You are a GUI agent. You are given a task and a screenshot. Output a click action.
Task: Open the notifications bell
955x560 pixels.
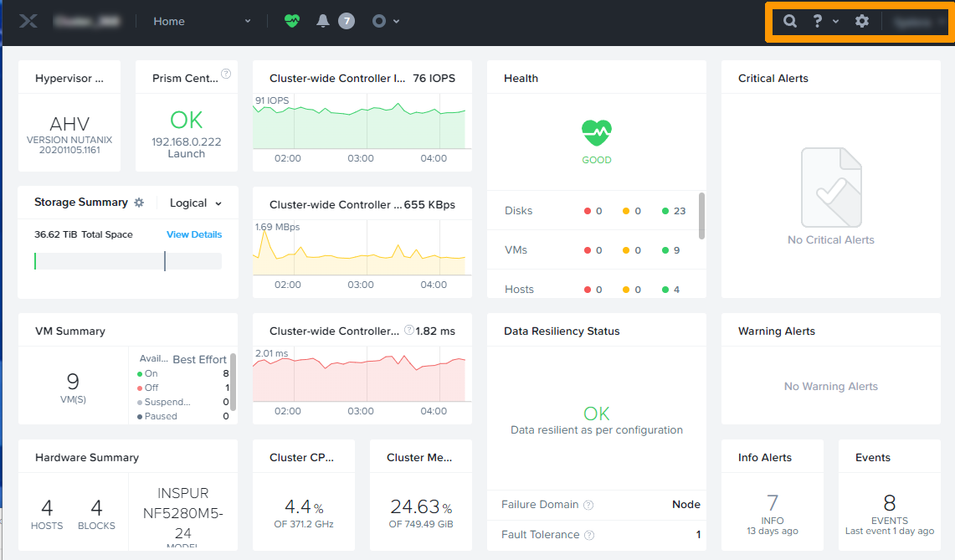(x=324, y=20)
